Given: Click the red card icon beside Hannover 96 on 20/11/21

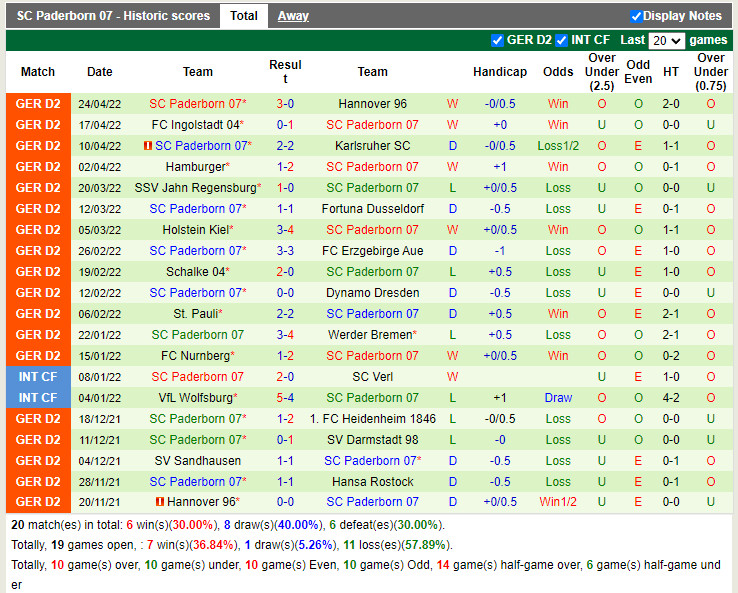Looking at the screenshot, I should pyautogui.click(x=160, y=502).
